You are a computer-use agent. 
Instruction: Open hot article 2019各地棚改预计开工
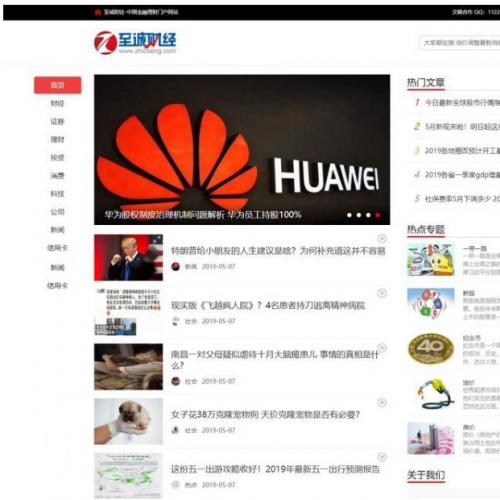[462, 151]
